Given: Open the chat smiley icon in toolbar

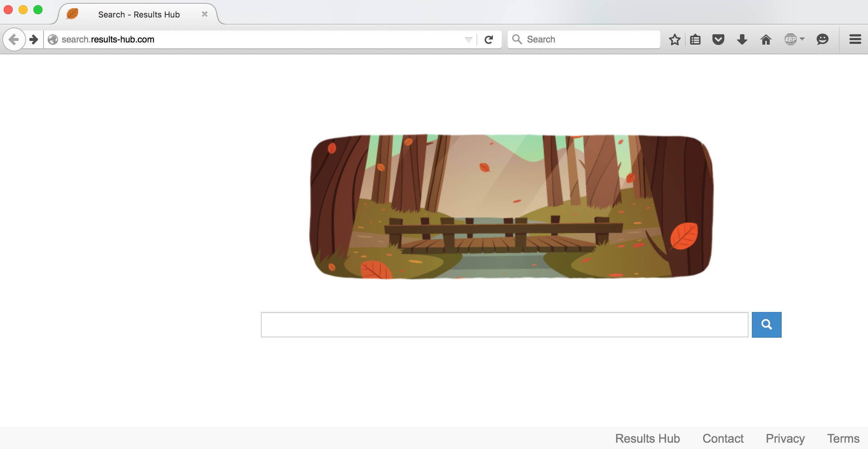Looking at the screenshot, I should point(822,39).
